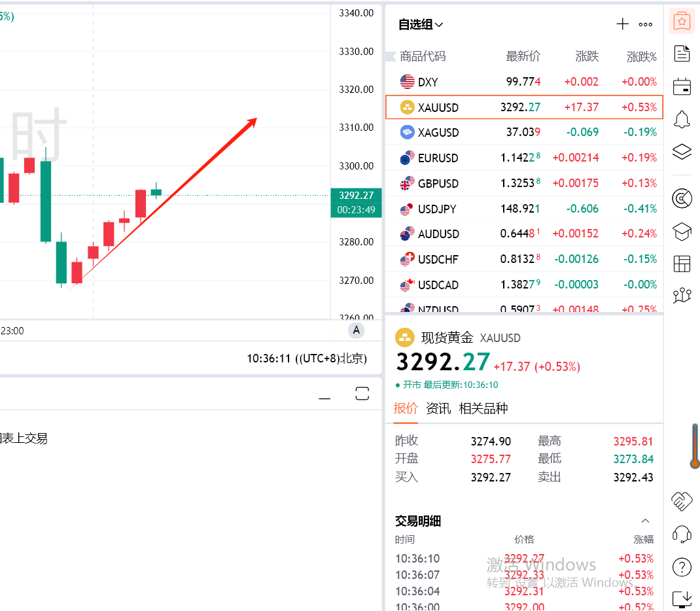Viewport: 700px width, 611px height.
Task: Switch to the 报价 tab
Action: pyautogui.click(x=406, y=408)
